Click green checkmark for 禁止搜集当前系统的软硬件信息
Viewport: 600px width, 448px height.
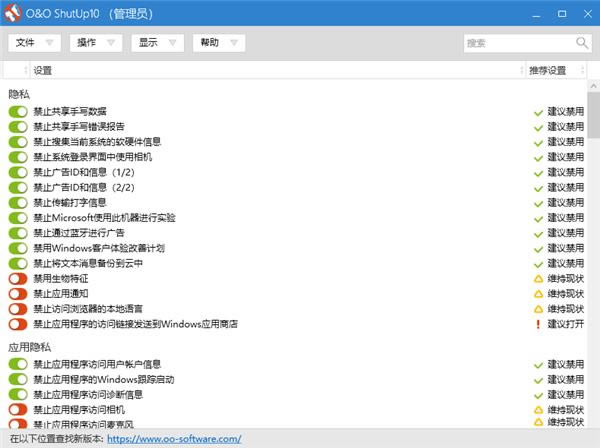point(538,143)
